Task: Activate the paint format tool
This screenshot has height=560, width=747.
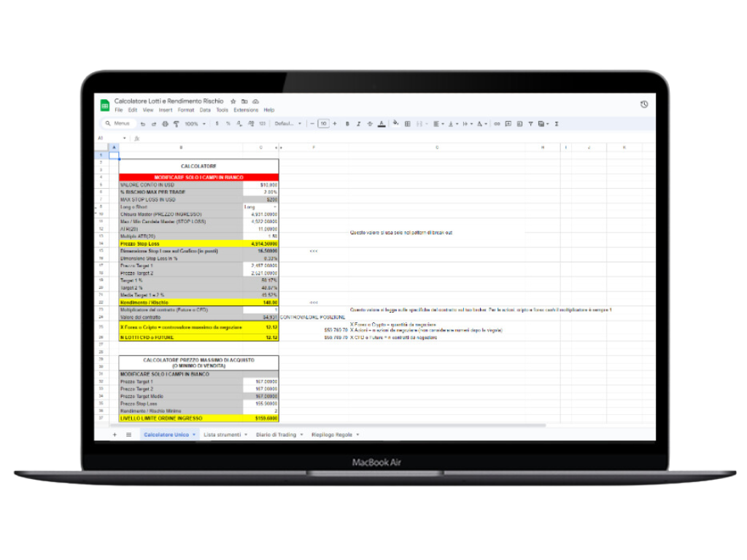Action: click(x=177, y=124)
